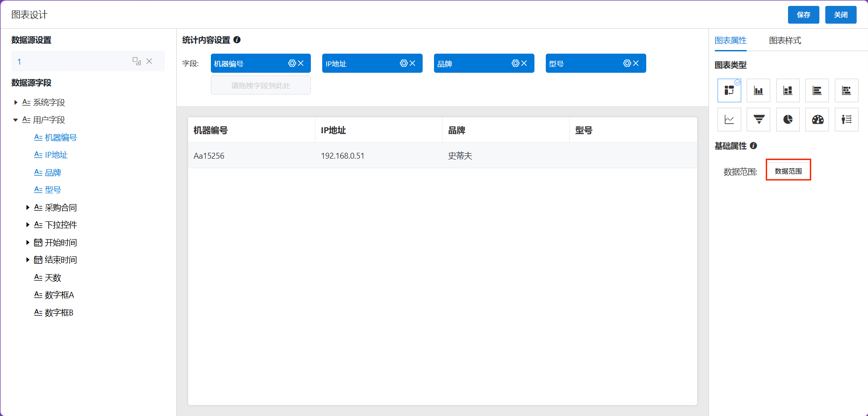
Task: Choose the stacked column chart icon
Action: pos(788,90)
